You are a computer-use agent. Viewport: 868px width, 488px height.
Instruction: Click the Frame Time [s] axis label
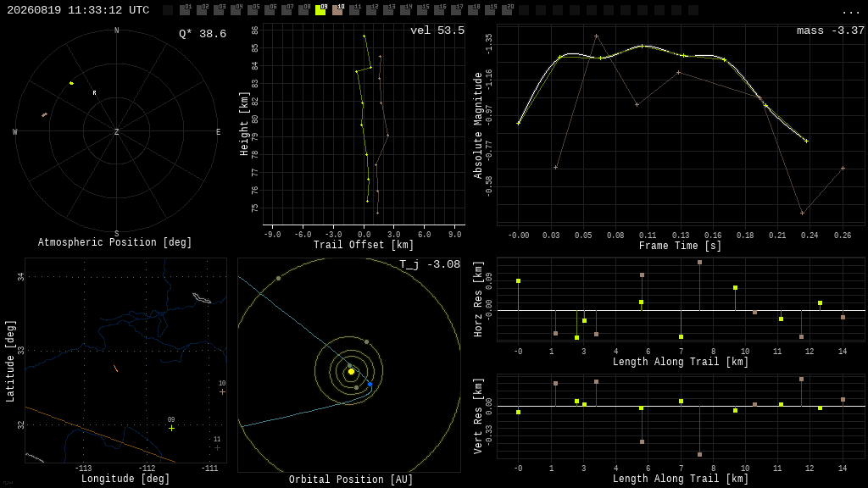(x=681, y=245)
